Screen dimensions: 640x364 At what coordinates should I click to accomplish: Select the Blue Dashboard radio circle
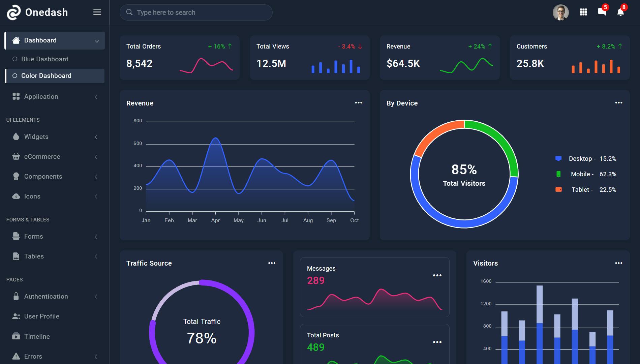(x=15, y=59)
